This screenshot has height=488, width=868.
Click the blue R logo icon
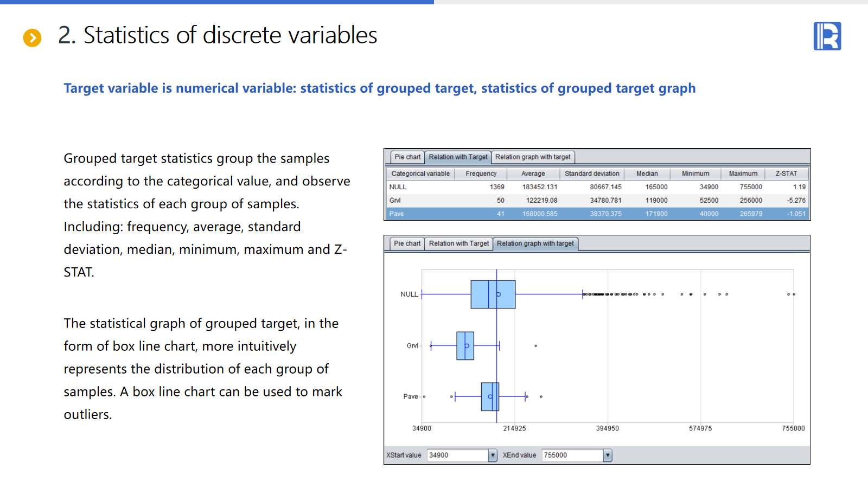pos(827,36)
